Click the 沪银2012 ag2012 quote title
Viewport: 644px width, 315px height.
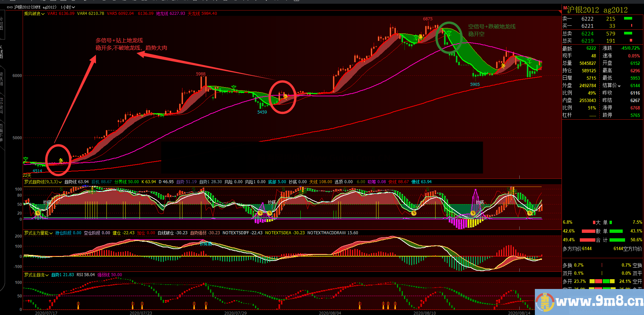pyautogui.click(x=597, y=10)
